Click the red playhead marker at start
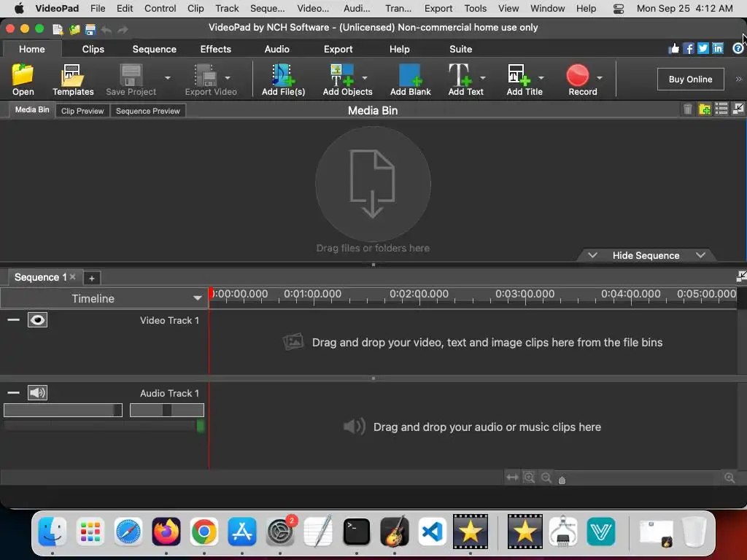The width and height of the screenshot is (747, 560). pyautogui.click(x=211, y=292)
